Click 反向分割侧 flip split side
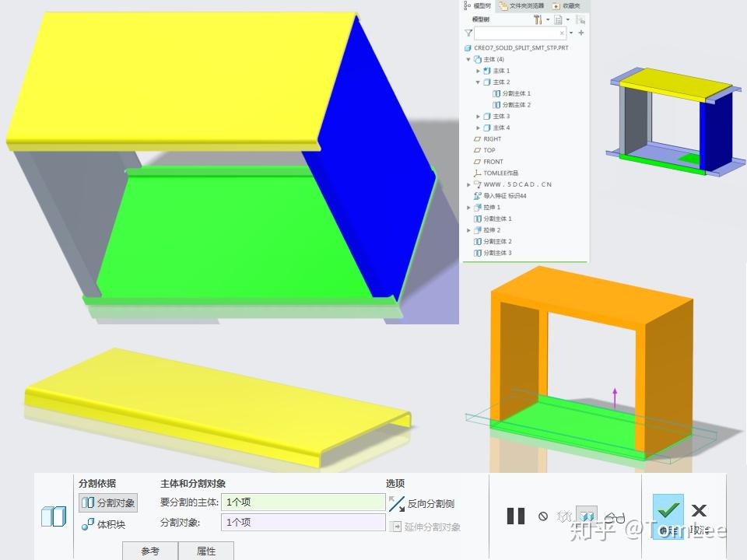 422,503
